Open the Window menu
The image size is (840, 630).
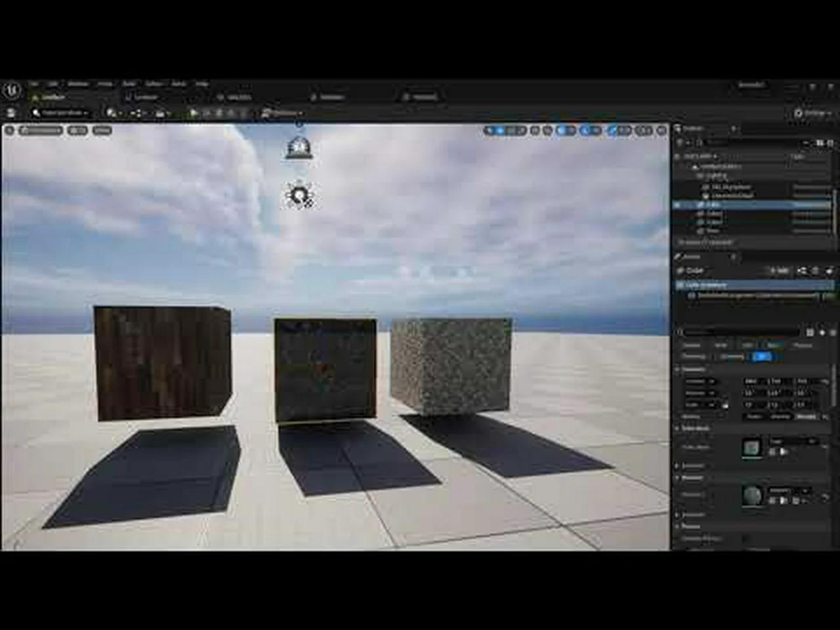77,84
